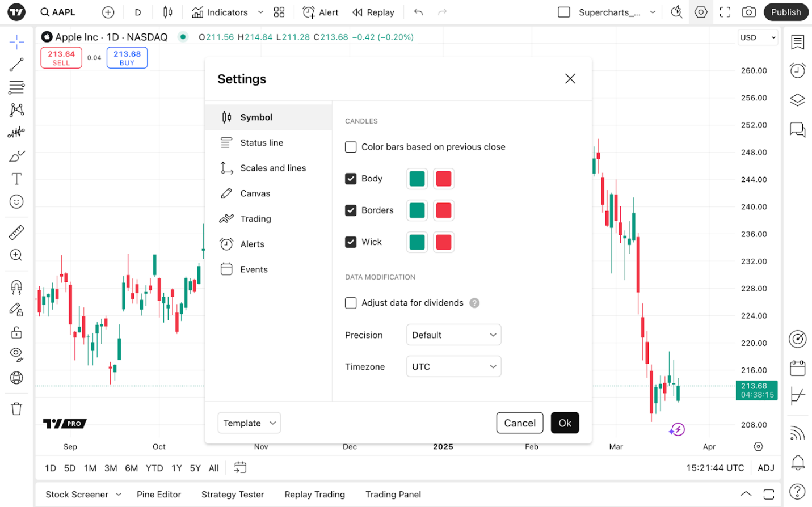Click the trash remove objects icon
812x507 pixels.
[16, 409]
